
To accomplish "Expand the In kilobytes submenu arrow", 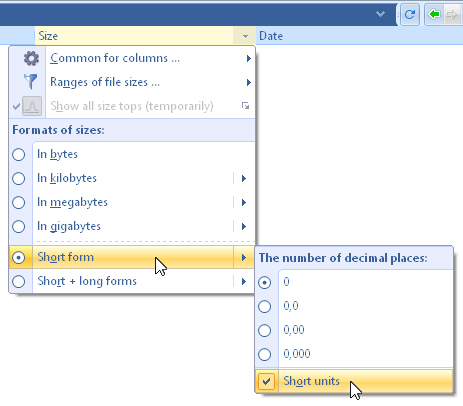I will (244, 178).
